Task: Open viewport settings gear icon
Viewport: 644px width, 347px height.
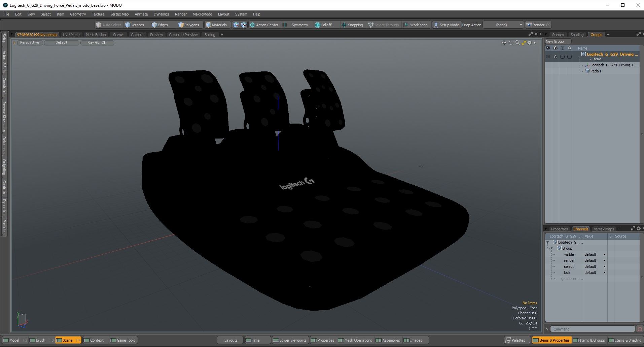Action: tap(529, 43)
